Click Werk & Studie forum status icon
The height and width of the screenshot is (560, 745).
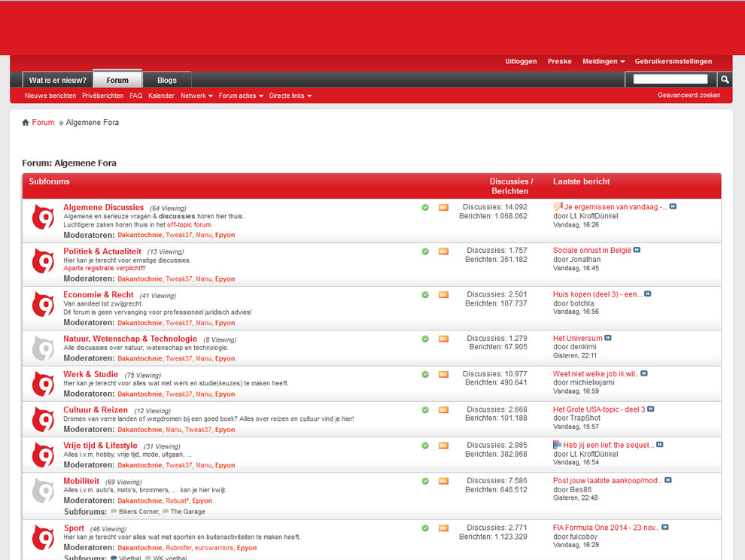(43, 384)
